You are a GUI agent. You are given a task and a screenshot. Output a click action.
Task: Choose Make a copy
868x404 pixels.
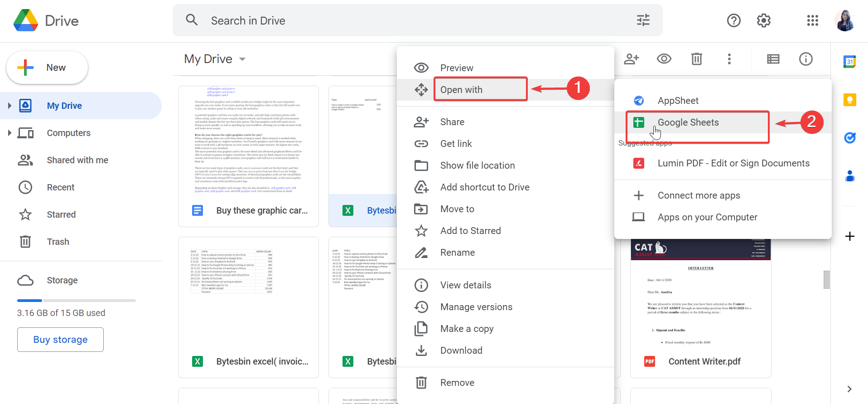tap(506, 329)
